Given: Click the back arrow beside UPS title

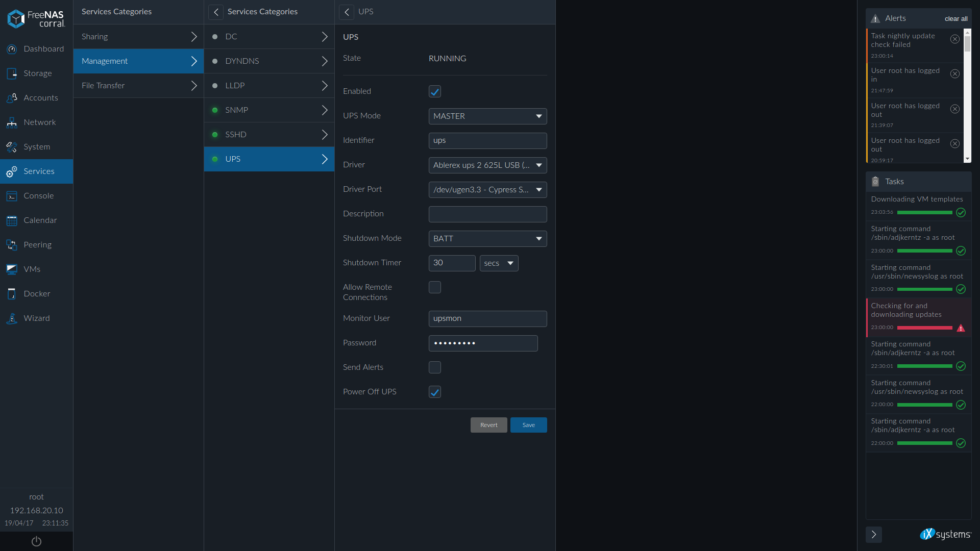Looking at the screenshot, I should coord(347,12).
